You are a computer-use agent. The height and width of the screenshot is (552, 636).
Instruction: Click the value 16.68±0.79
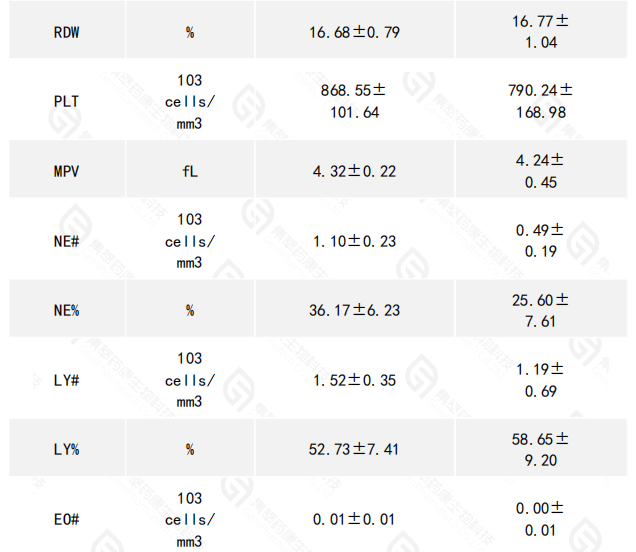(354, 32)
